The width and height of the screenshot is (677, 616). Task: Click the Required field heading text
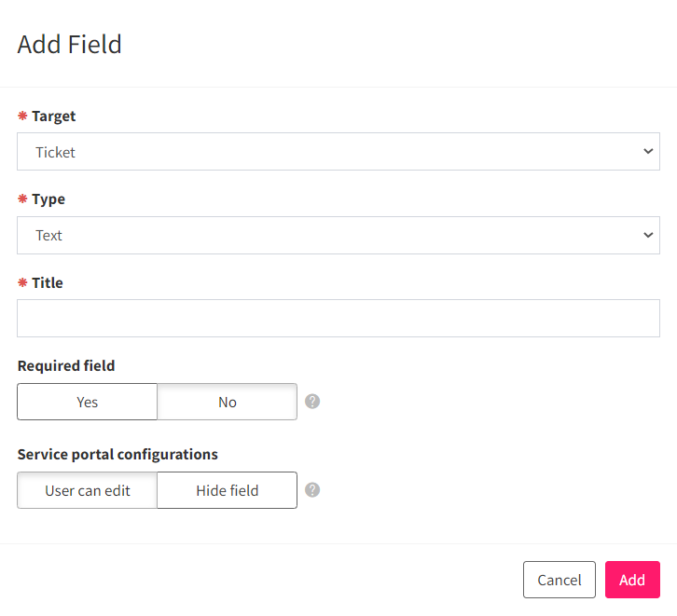tap(66, 366)
